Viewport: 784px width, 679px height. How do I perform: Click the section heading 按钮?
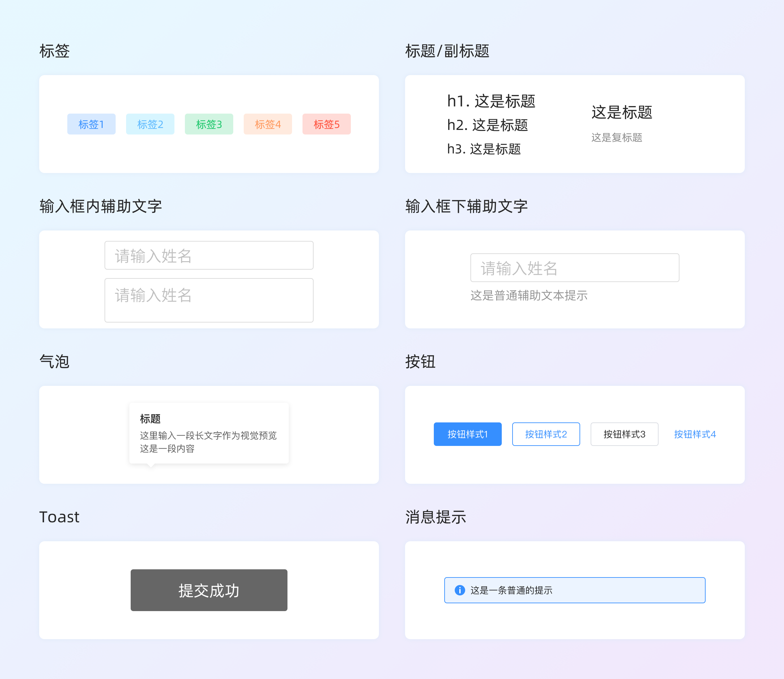click(420, 361)
